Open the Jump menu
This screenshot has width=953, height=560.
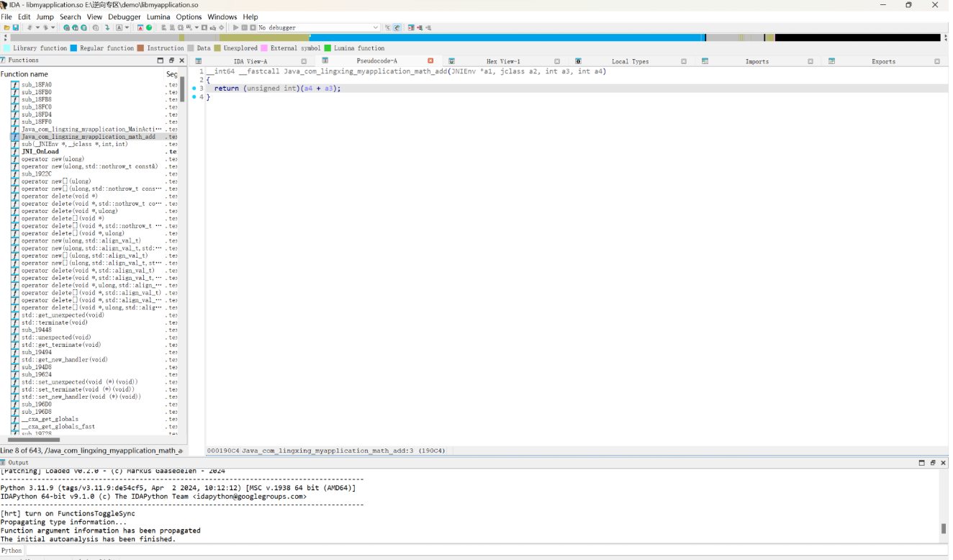click(45, 17)
